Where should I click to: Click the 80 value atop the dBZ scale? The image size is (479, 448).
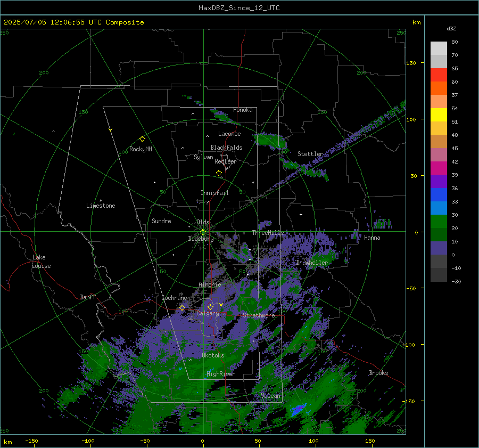(x=455, y=42)
